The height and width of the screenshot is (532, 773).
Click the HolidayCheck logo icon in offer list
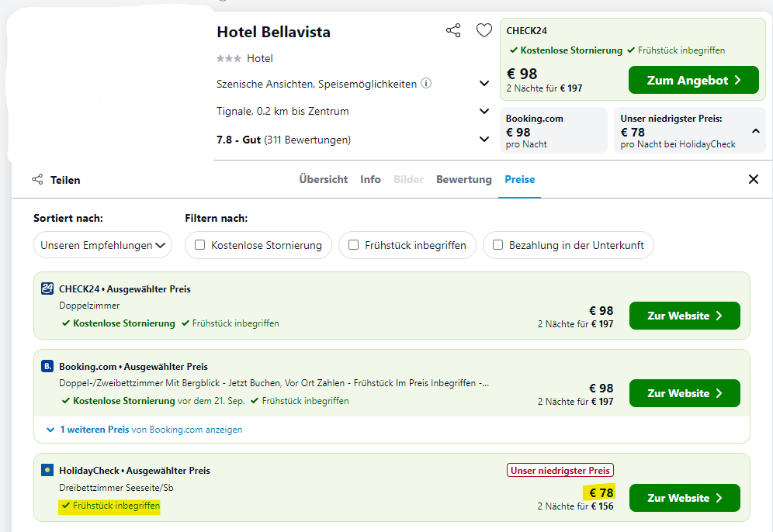point(47,470)
